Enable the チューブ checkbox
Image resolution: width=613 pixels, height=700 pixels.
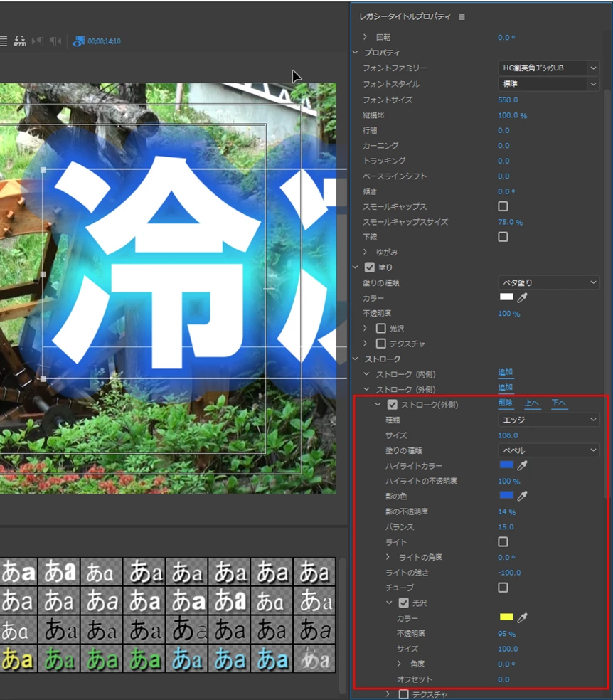point(503,588)
